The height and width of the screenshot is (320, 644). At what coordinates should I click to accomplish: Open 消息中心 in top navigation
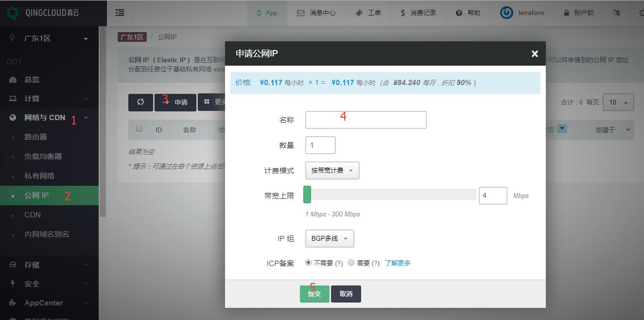(x=316, y=13)
